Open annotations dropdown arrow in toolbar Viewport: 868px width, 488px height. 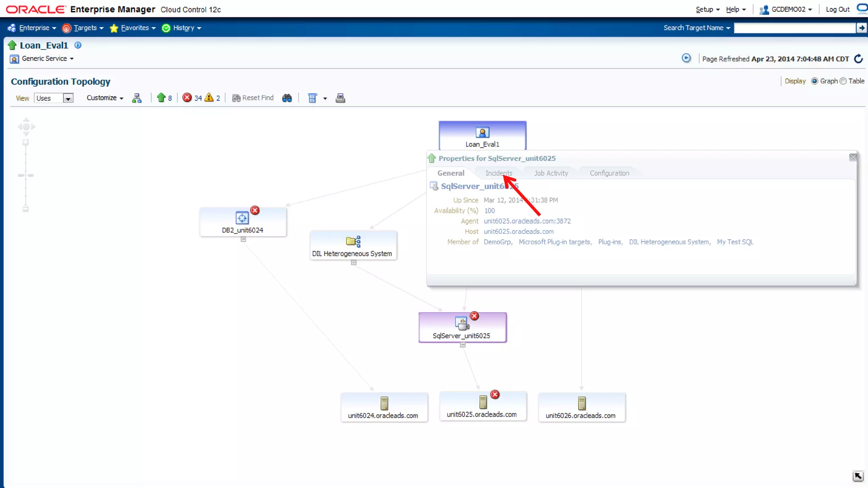(x=325, y=98)
